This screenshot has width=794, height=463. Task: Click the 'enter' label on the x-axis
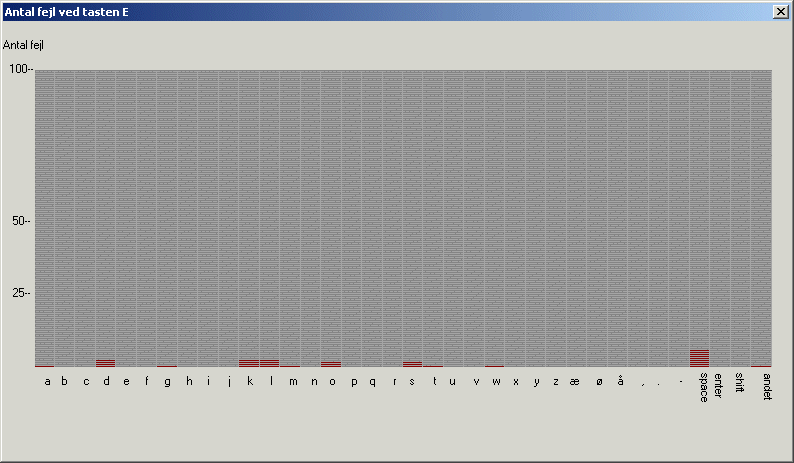(x=718, y=384)
